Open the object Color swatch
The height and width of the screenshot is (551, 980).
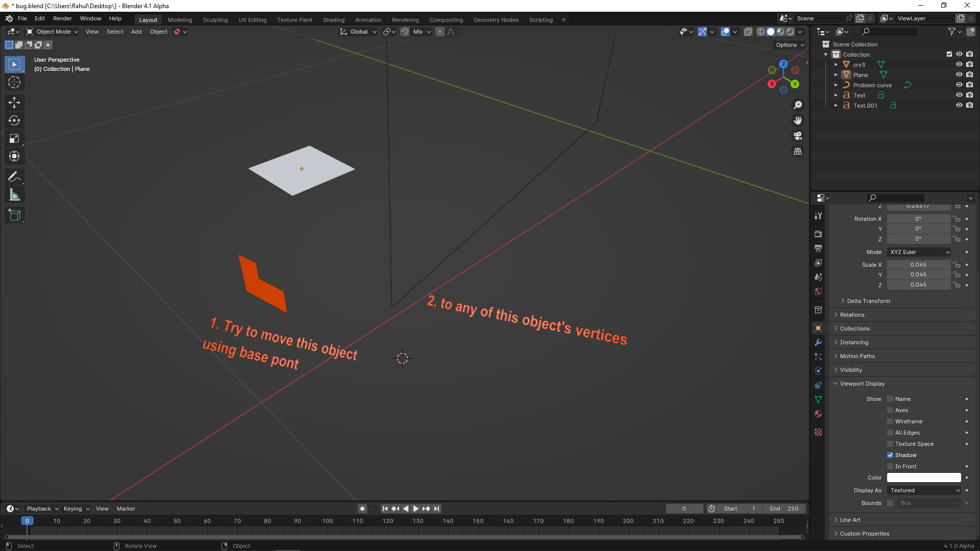[924, 478]
